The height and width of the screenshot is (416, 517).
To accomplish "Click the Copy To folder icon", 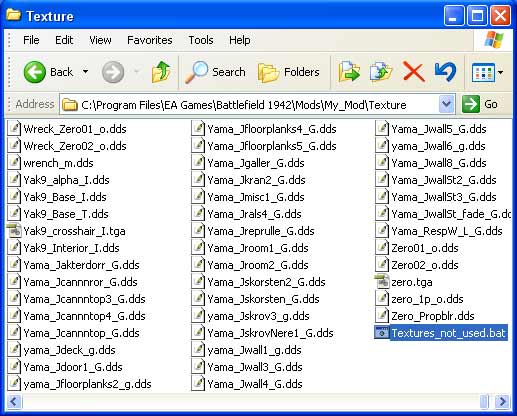I will 381,71.
